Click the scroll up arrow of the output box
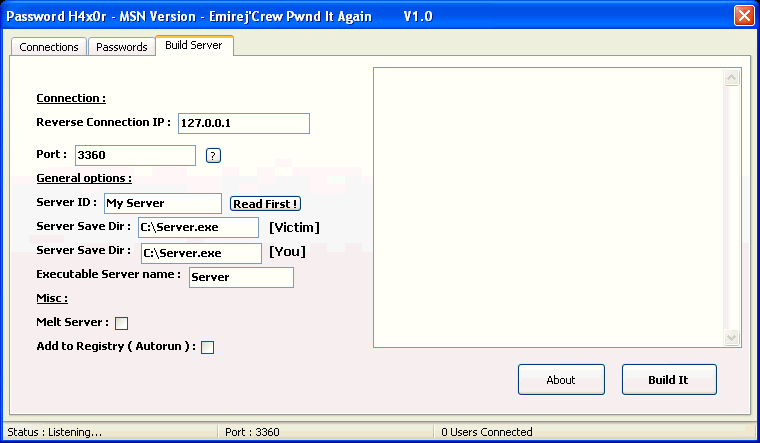The width and height of the screenshot is (760, 443). tap(732, 77)
